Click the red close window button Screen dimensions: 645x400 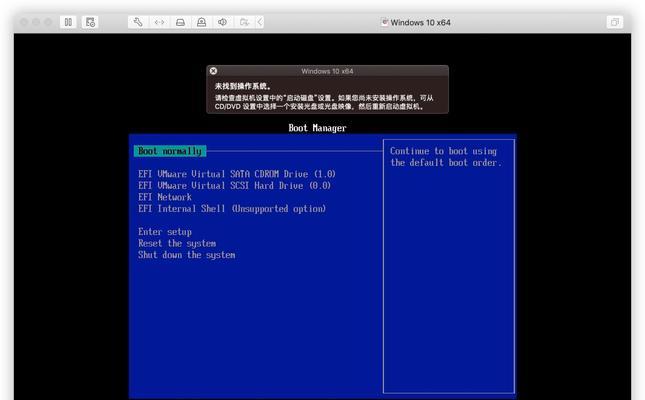[x=24, y=22]
